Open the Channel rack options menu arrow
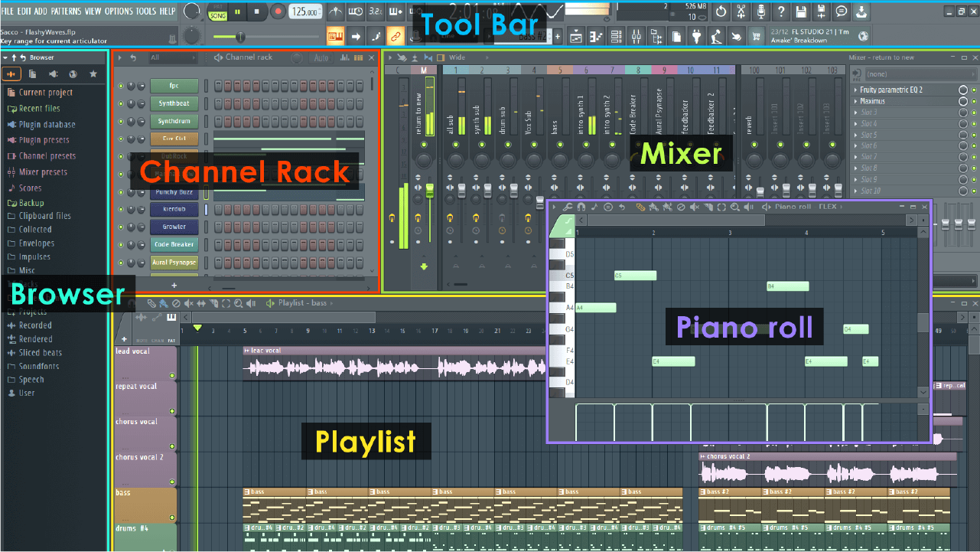This screenshot has height=552, width=980. [120, 57]
